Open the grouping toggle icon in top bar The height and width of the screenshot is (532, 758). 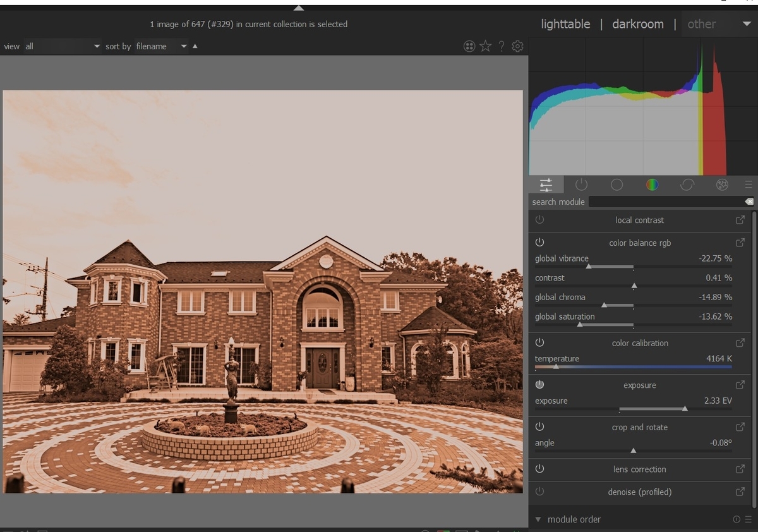469,46
